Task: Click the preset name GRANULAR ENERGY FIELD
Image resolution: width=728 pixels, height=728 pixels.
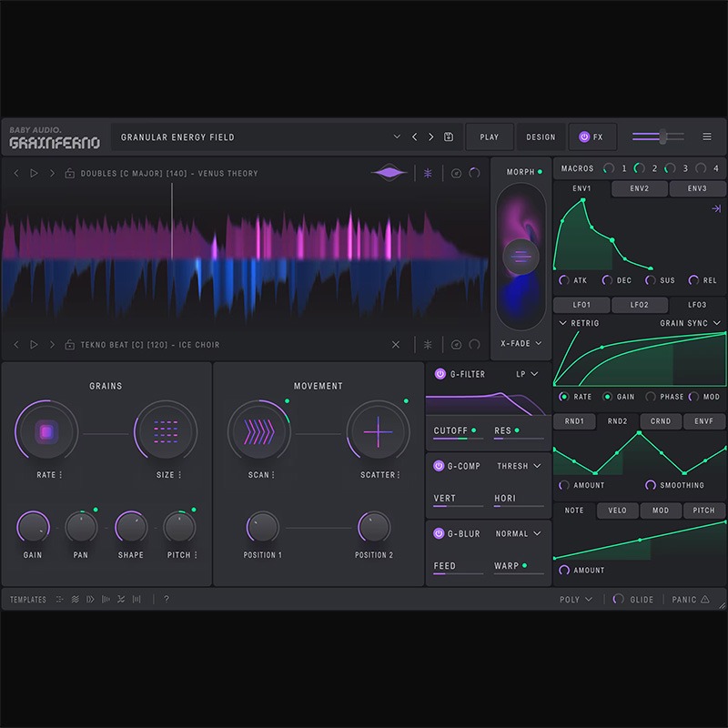Action: (x=177, y=137)
